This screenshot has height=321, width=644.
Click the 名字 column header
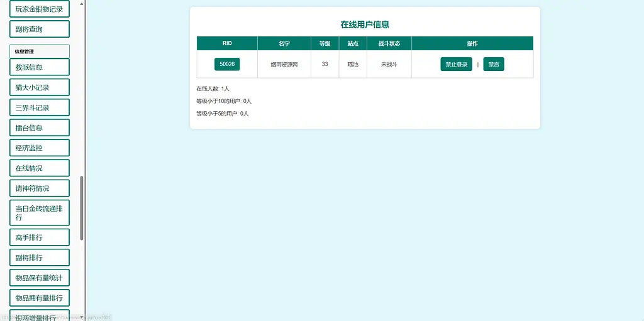point(284,43)
